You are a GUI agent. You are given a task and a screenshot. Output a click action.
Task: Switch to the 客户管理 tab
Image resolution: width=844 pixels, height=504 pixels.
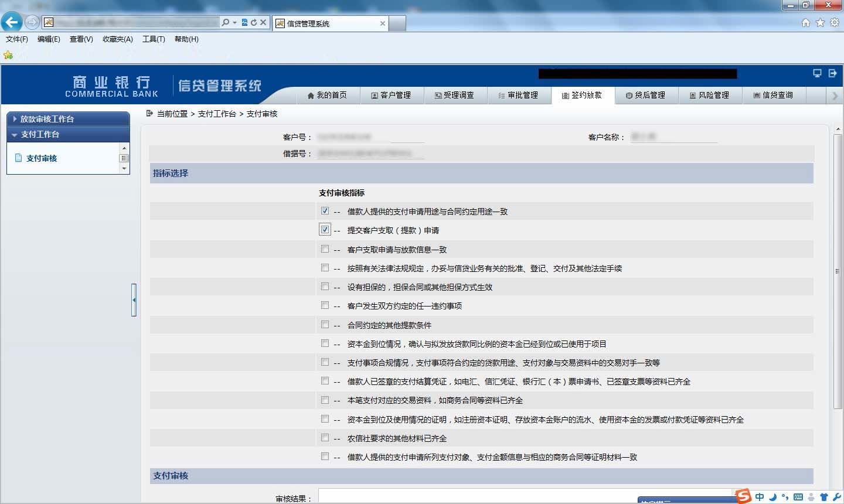pos(392,95)
